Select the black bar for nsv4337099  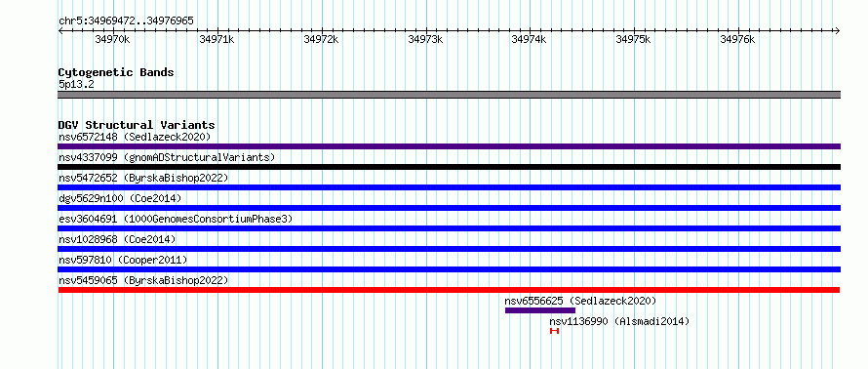449,167
